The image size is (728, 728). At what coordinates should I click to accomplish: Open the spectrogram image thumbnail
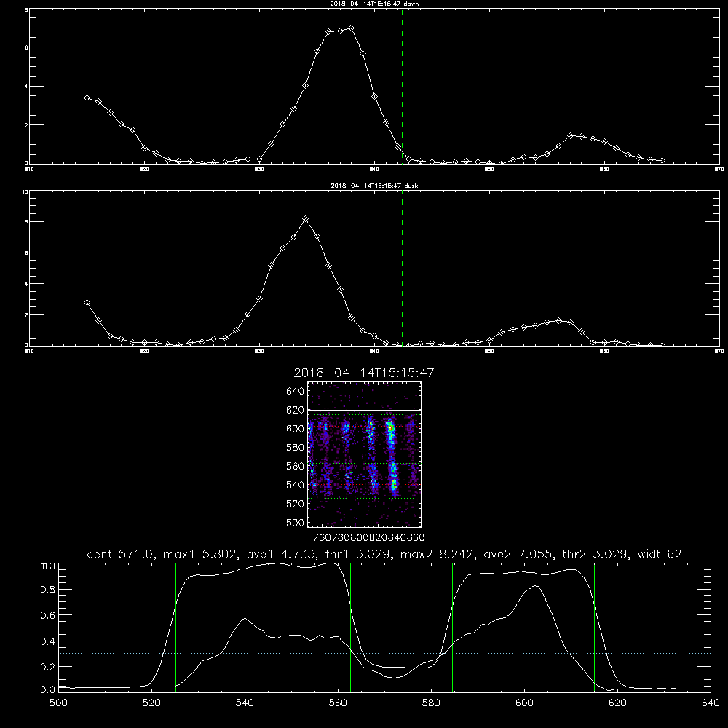(x=364, y=454)
